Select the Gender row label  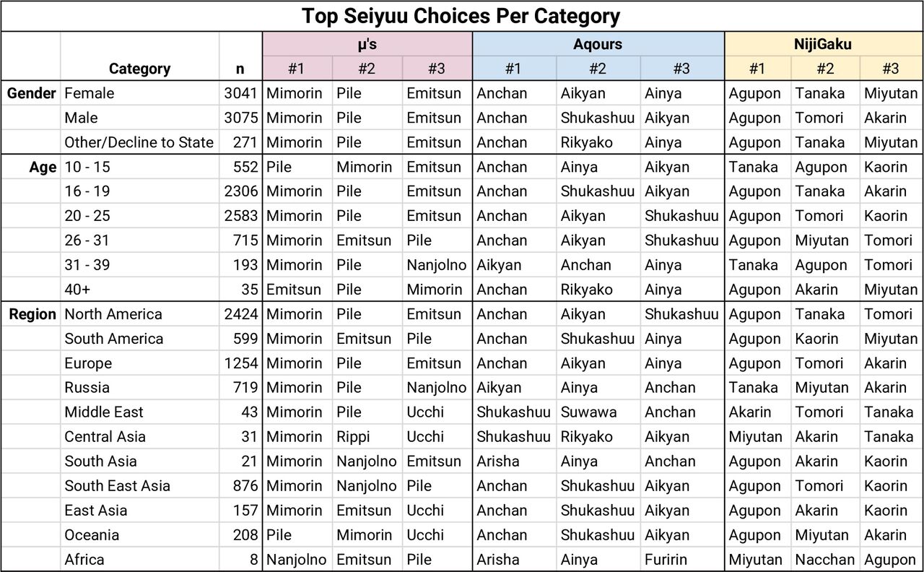[x=31, y=93]
